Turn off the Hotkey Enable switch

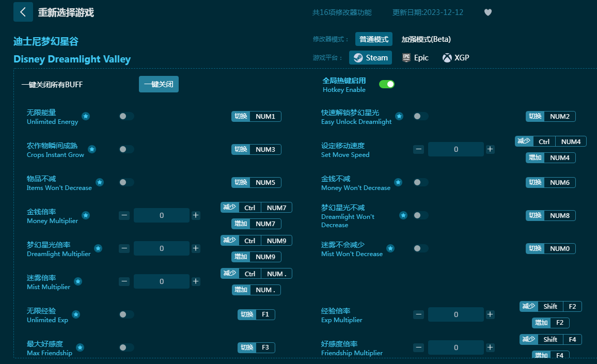tap(386, 84)
